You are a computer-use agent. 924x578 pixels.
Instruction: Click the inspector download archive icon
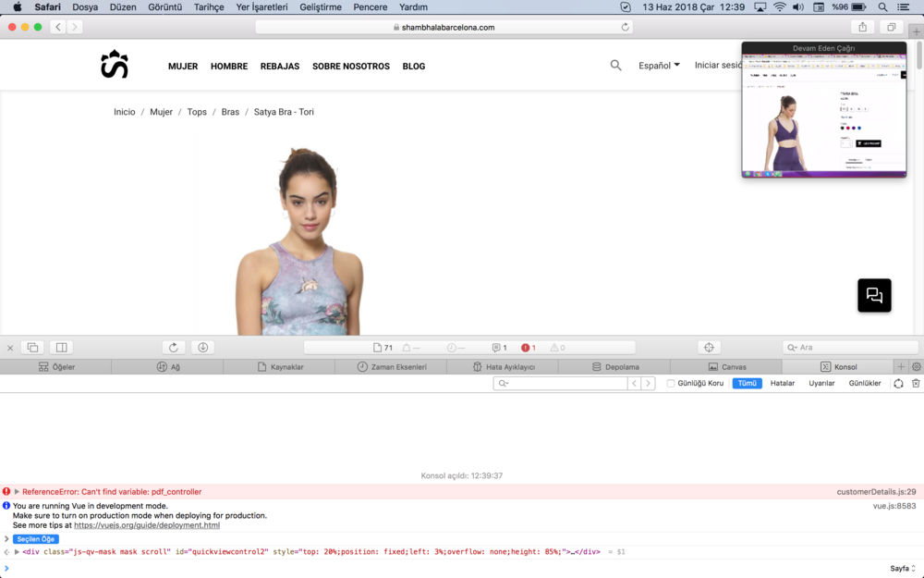[x=203, y=348]
